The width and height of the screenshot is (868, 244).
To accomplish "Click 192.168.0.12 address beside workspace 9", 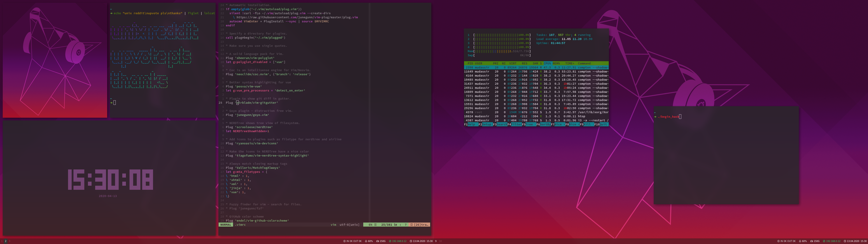I will pos(399,241).
